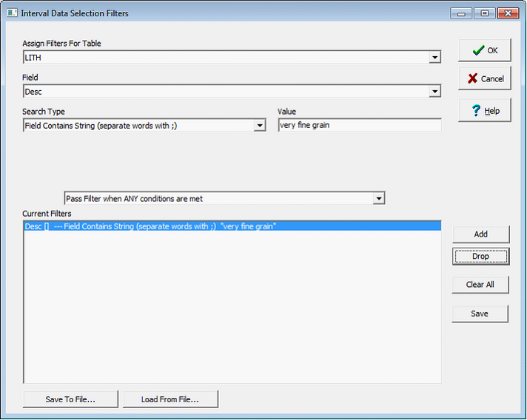This screenshot has width=527, height=420.
Task: Open the Pass Filter conditions dropdown
Action: [x=378, y=198]
